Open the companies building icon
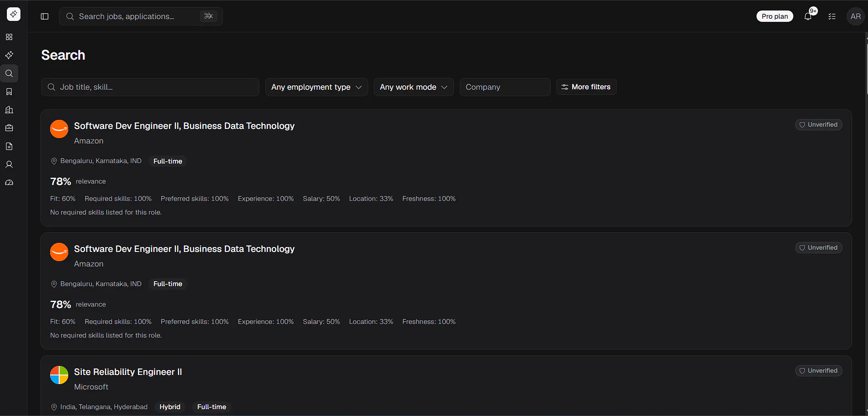Image resolution: width=868 pixels, height=416 pixels. tap(9, 110)
